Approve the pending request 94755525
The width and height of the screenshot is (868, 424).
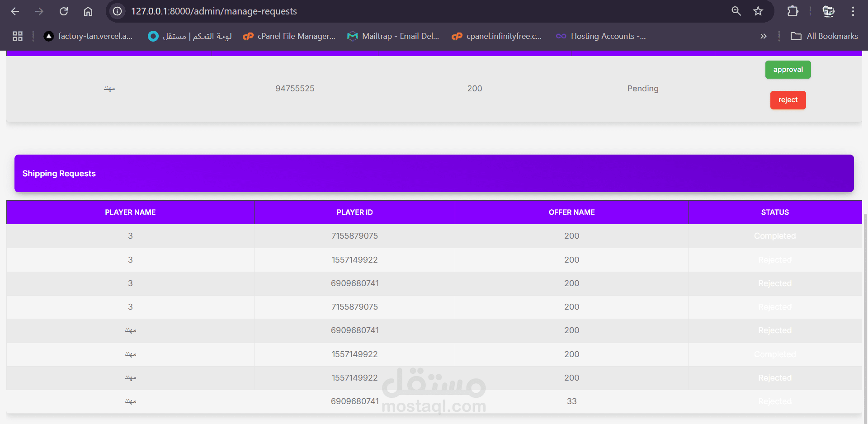tap(788, 70)
